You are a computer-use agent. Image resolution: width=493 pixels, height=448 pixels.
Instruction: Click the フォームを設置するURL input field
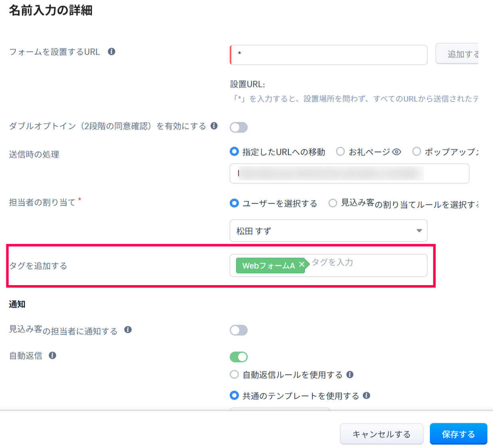328,55
